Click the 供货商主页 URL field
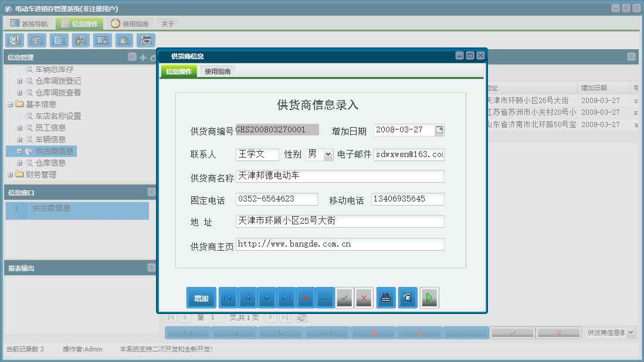The width and height of the screenshot is (644, 362). 340,244
